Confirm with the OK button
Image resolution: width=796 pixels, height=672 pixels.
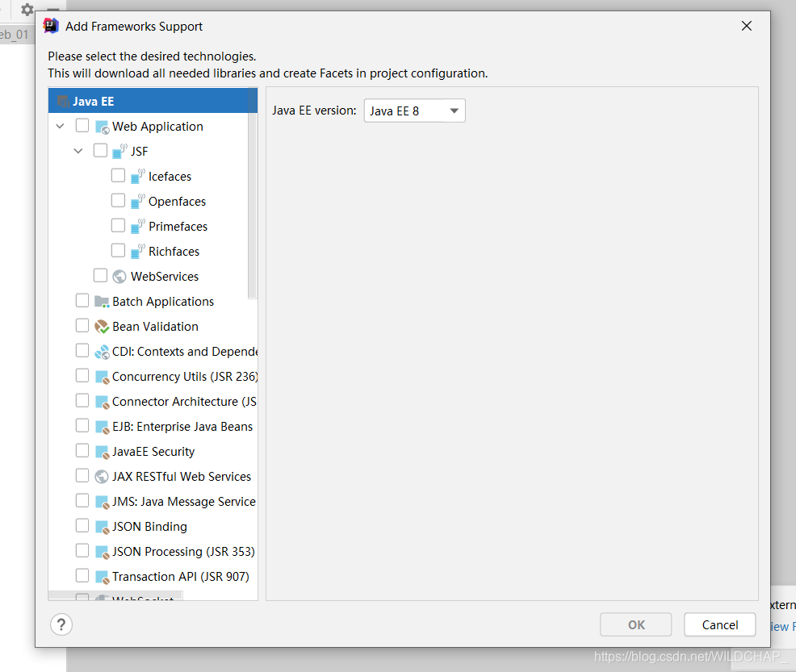pyautogui.click(x=635, y=625)
